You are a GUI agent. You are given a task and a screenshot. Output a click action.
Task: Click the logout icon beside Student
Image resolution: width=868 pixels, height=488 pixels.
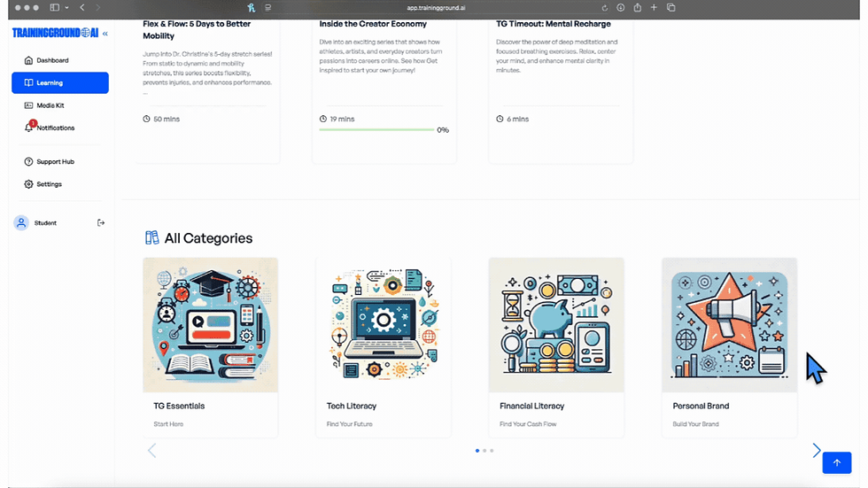click(x=101, y=223)
